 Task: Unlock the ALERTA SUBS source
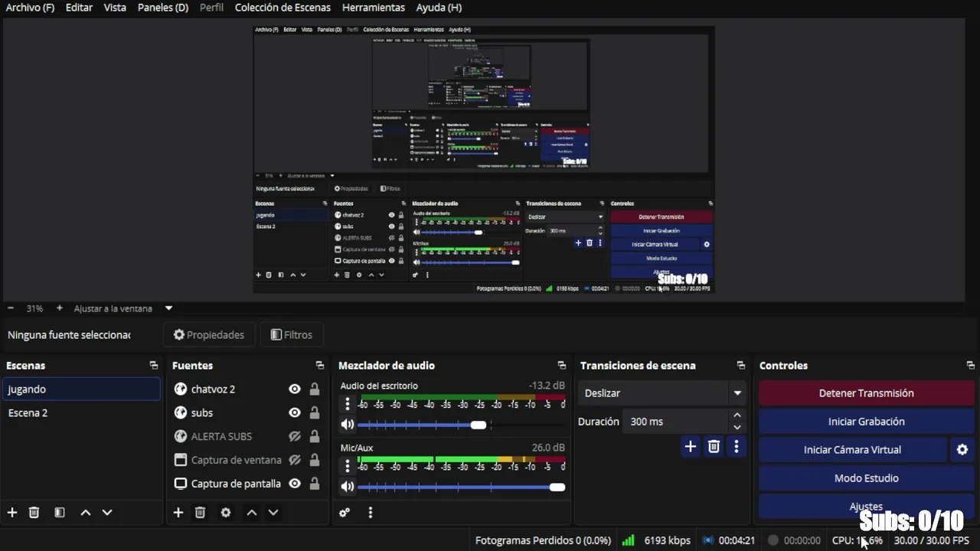pyautogui.click(x=315, y=437)
